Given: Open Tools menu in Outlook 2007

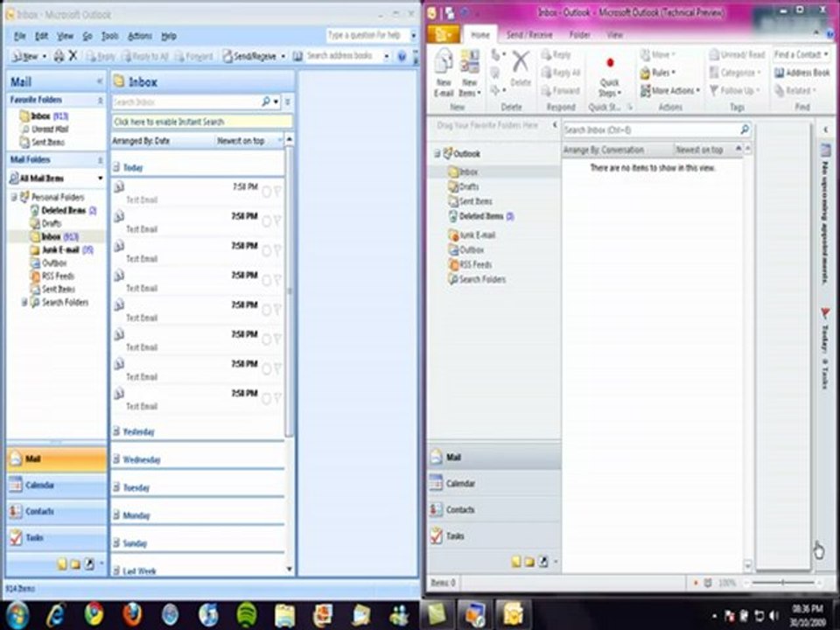Looking at the screenshot, I should [110, 36].
